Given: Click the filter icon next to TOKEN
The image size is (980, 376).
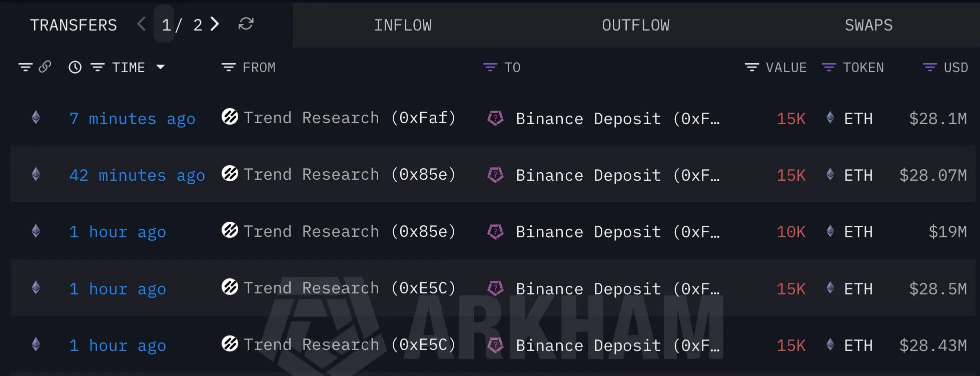Looking at the screenshot, I should click(829, 67).
